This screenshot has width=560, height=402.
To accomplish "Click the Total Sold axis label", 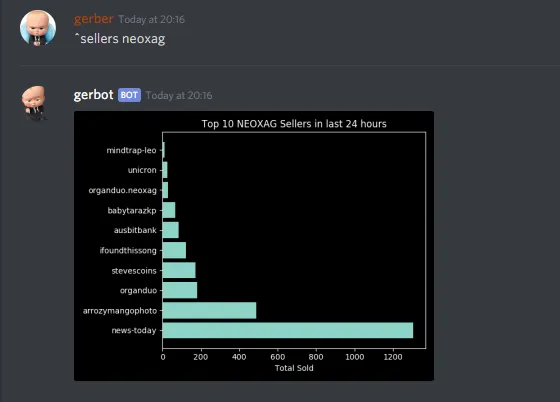I will pyautogui.click(x=294, y=368).
